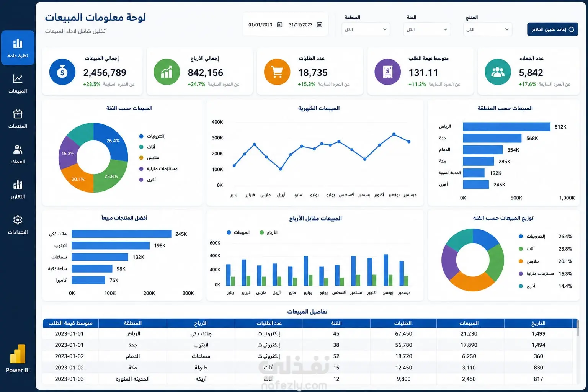Expand the الفئة category dropdown

[427, 29]
